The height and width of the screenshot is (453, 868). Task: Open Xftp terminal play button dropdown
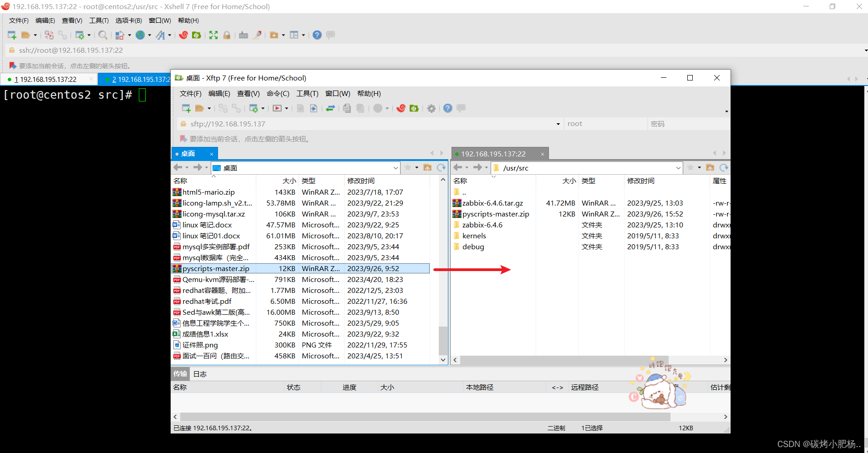pos(287,108)
